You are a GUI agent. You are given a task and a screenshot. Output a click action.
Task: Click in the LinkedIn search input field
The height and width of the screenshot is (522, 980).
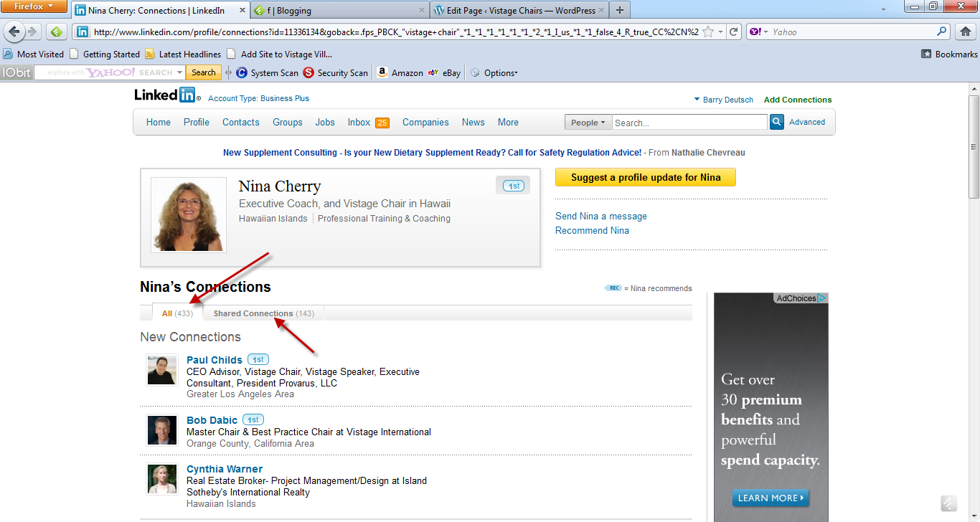click(x=689, y=123)
